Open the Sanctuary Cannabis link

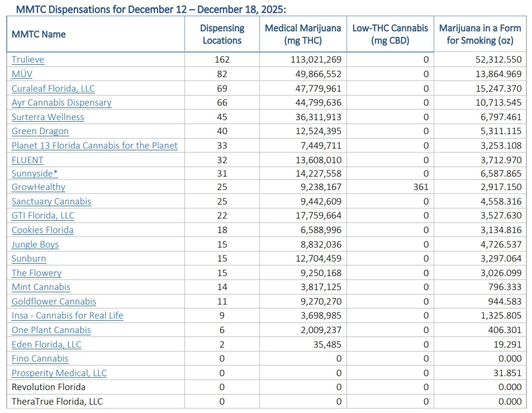(51, 202)
